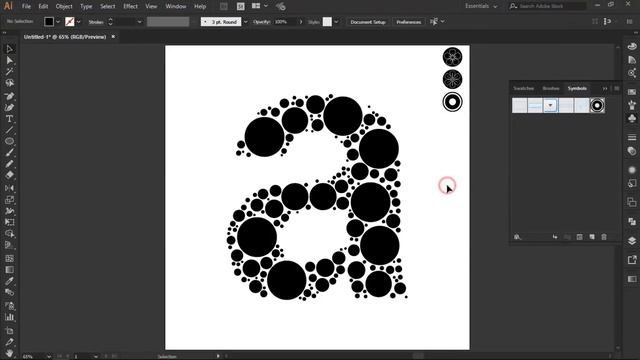Viewport: 640px width, 360px height.
Task: Open the Stroke panel icon in dock
Action: [x=632, y=138]
